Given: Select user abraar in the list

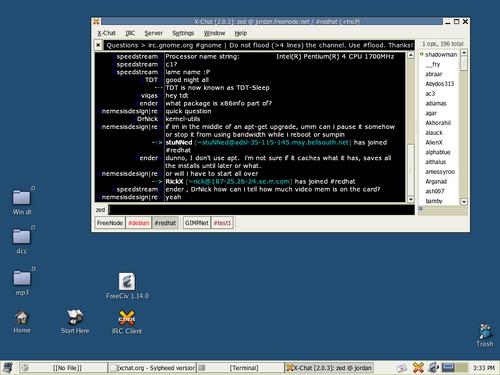Looking at the screenshot, I should tap(433, 74).
